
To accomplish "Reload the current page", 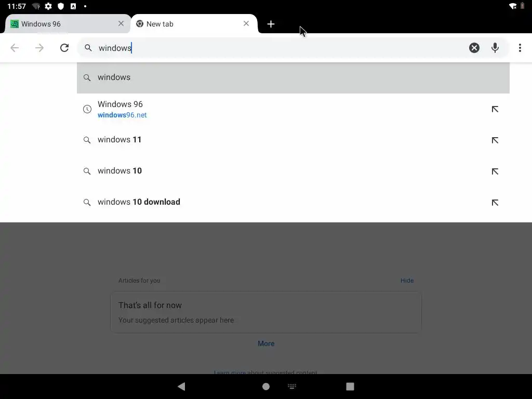I will point(64,48).
